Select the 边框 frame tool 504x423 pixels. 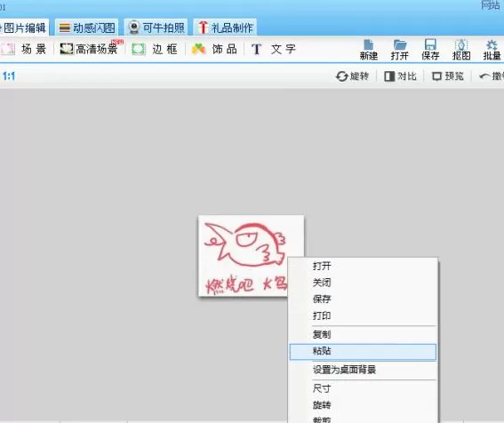[x=156, y=49]
